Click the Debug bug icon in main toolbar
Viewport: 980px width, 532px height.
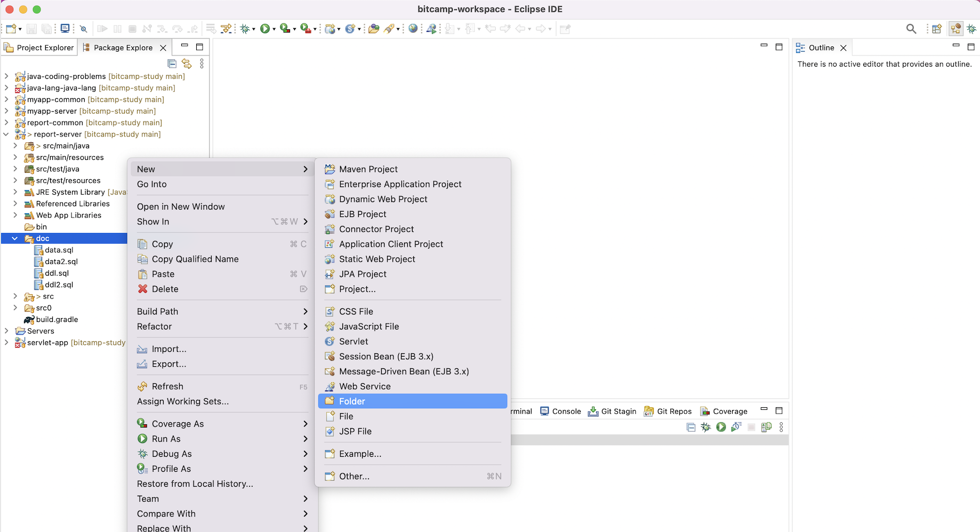[245, 29]
